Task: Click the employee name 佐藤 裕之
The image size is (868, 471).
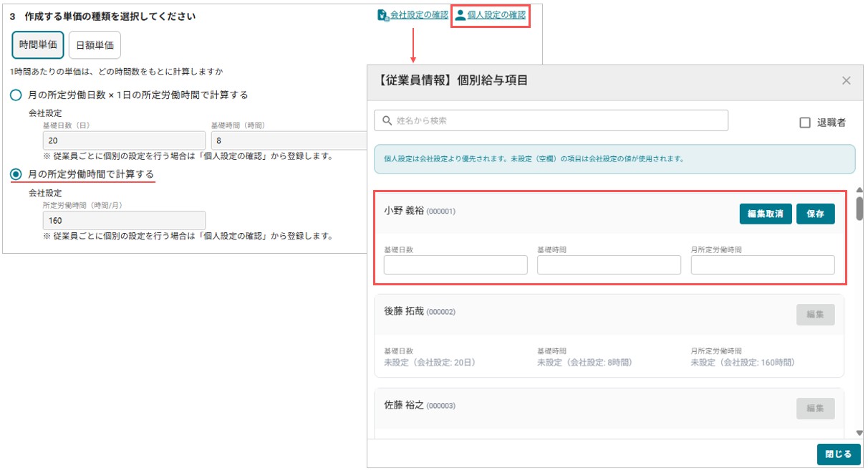Action: [404, 405]
